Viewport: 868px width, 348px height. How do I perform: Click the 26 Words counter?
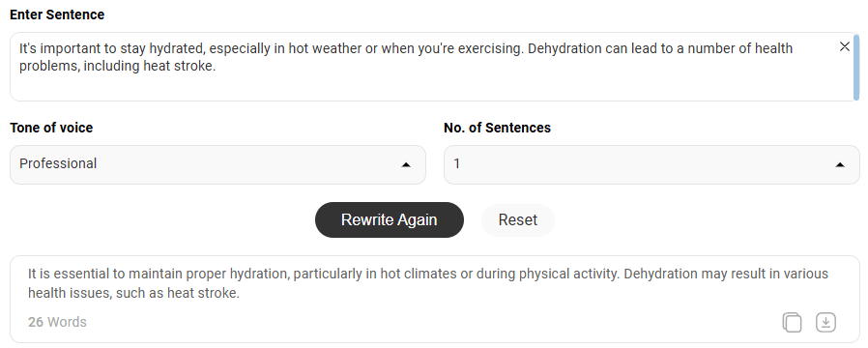tap(57, 322)
